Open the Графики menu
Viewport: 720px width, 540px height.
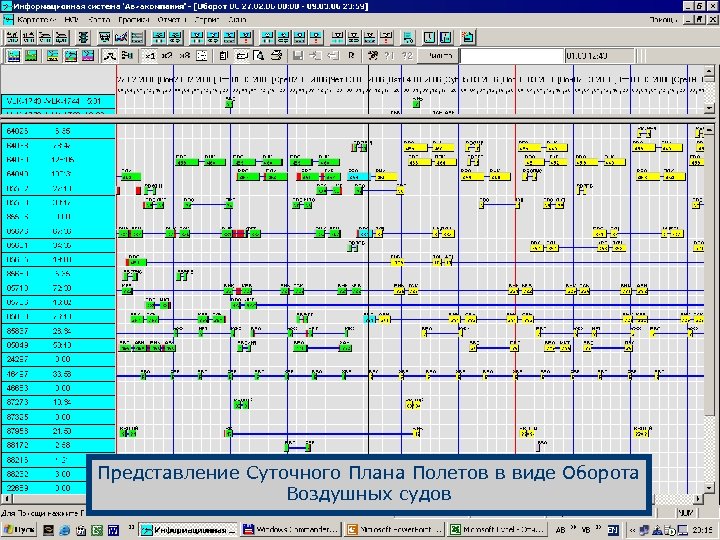click(x=134, y=19)
